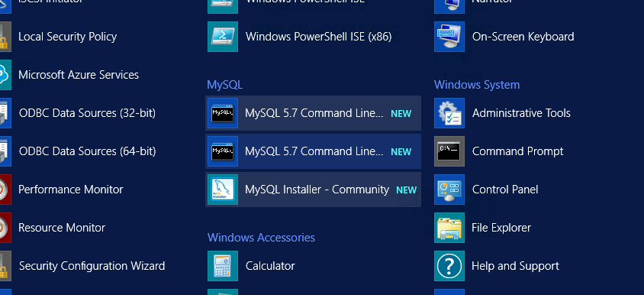Open the Command Prompt icon
Screen dimensions: 644x295
449,151
